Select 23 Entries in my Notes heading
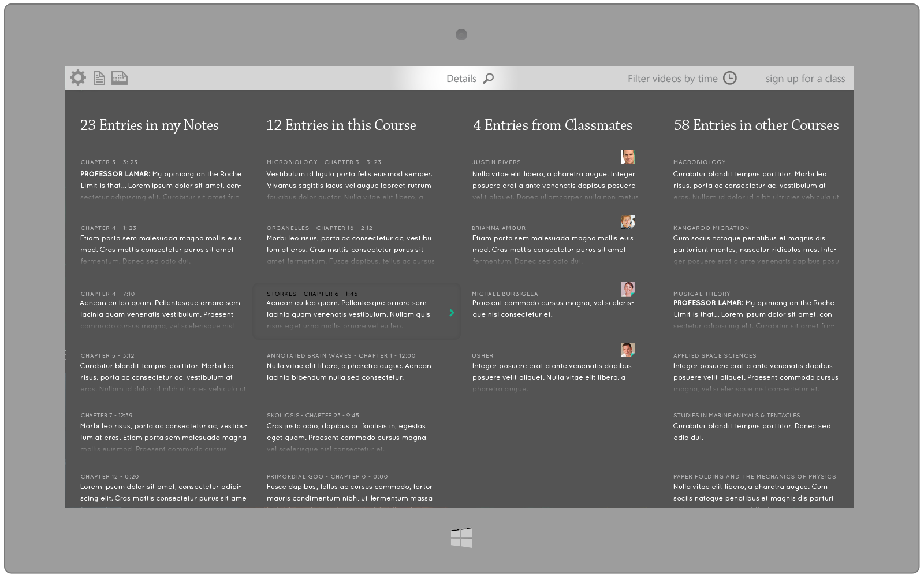Image resolution: width=924 pixels, height=578 pixels. pyautogui.click(x=150, y=125)
